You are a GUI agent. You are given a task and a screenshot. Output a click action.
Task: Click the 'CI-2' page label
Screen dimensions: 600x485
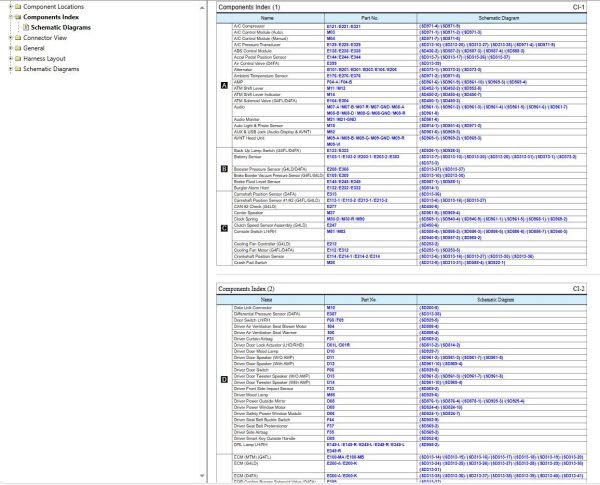[578, 289]
